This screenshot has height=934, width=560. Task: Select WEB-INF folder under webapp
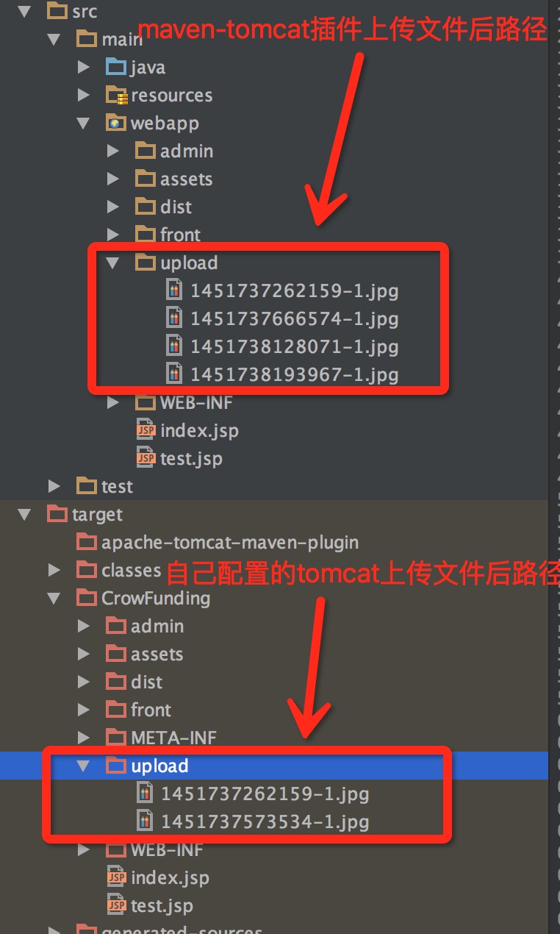[196, 402]
